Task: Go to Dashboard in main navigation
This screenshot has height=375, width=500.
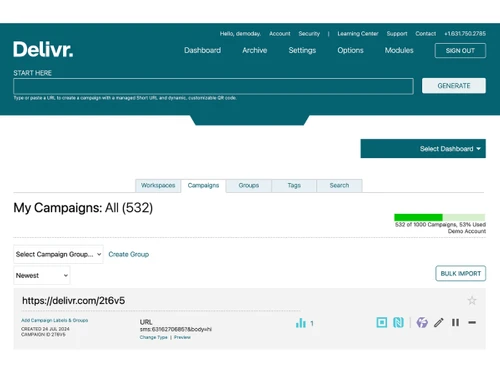Action: pyautogui.click(x=202, y=50)
